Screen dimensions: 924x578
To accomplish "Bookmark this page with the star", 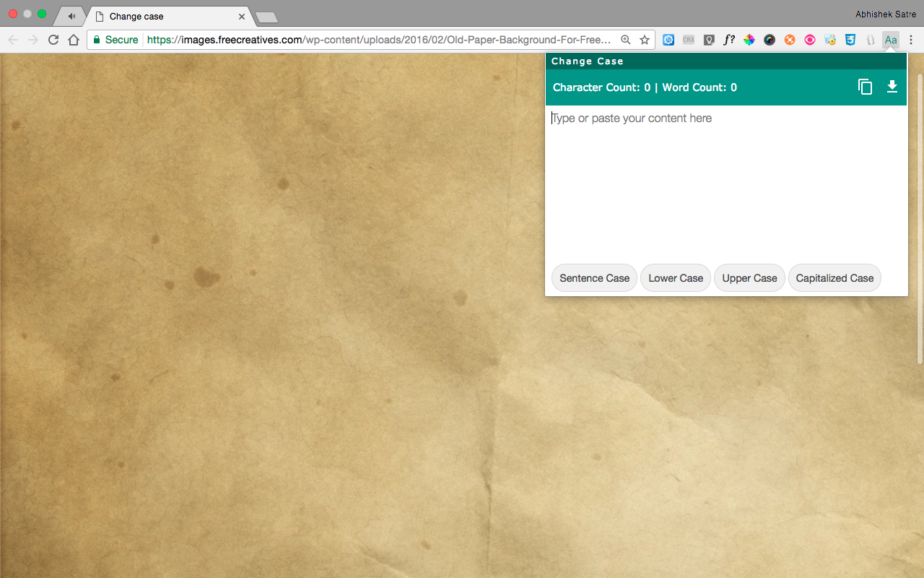I will [645, 40].
